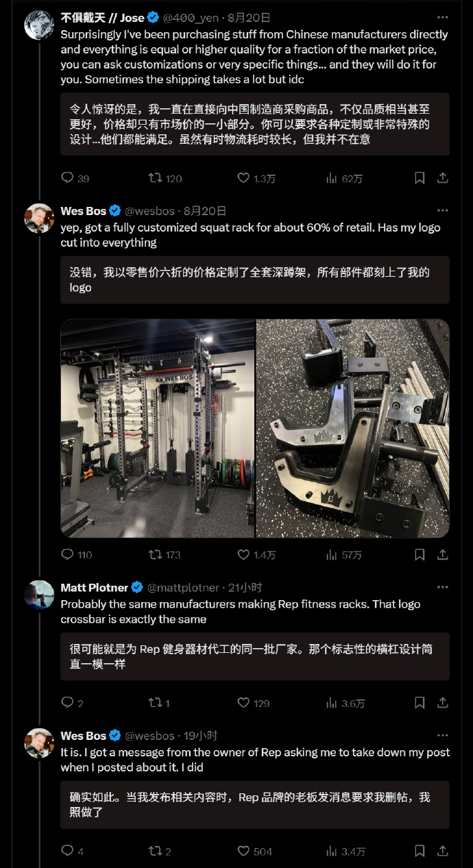Share Matt Plotner's tweet
The image size is (473, 868).
[x=443, y=703]
